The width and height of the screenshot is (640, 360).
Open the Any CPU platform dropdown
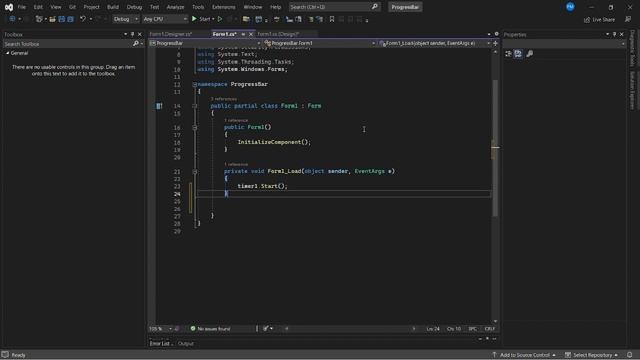(x=165, y=19)
